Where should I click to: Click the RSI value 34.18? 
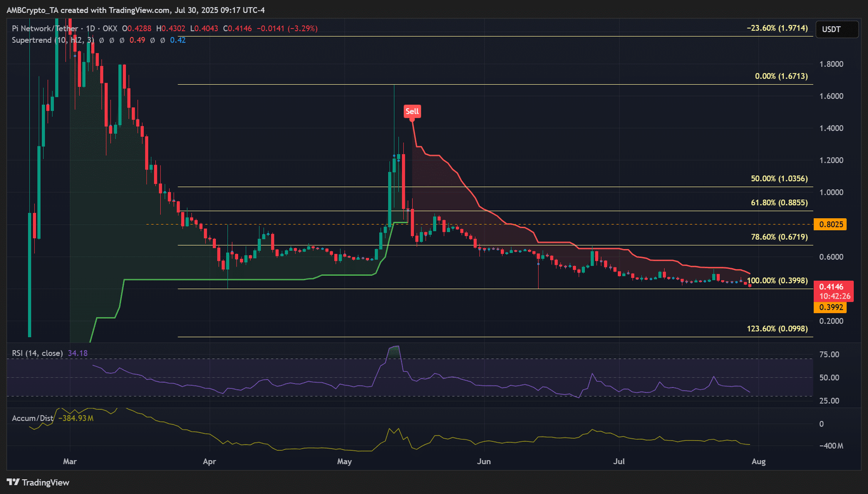tap(78, 352)
